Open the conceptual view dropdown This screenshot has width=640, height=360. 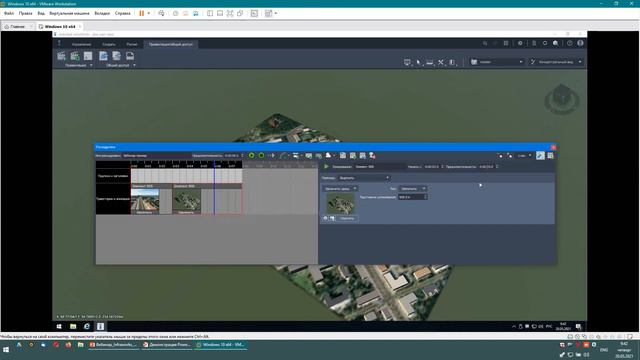point(556,62)
